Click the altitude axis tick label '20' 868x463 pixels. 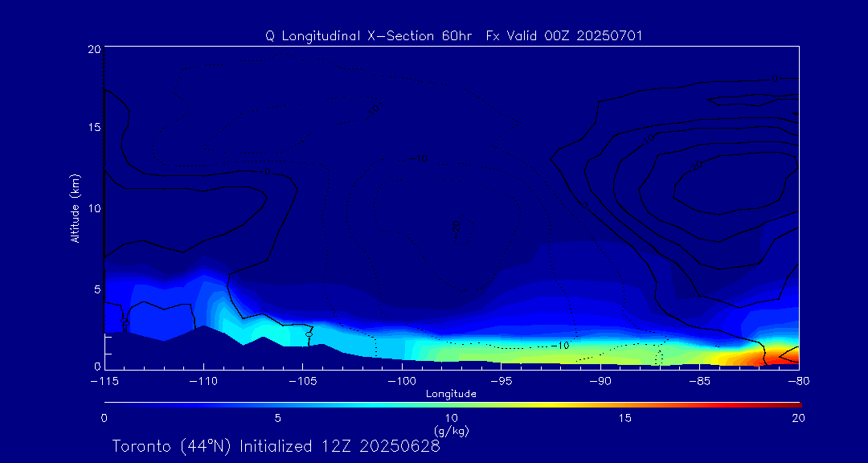(x=94, y=49)
